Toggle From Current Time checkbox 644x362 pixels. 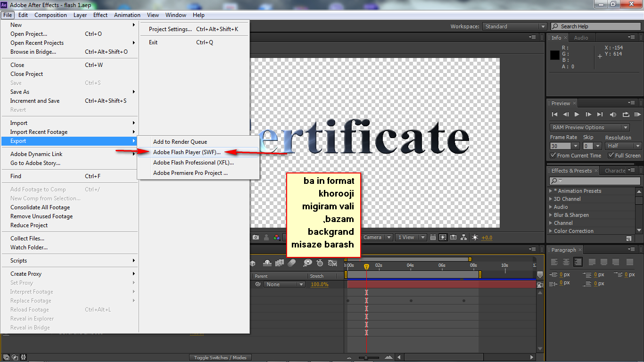tap(553, 156)
